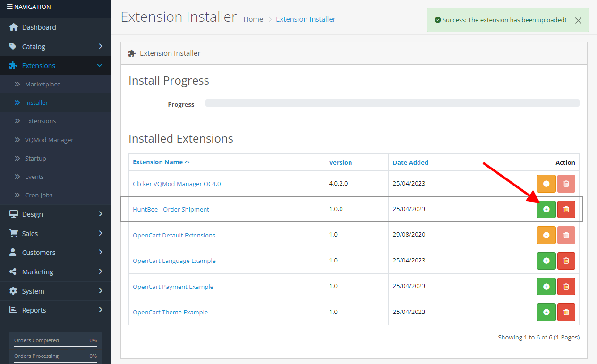The width and height of the screenshot is (597, 364).
Task: Sort table by Version column
Action: click(x=341, y=162)
